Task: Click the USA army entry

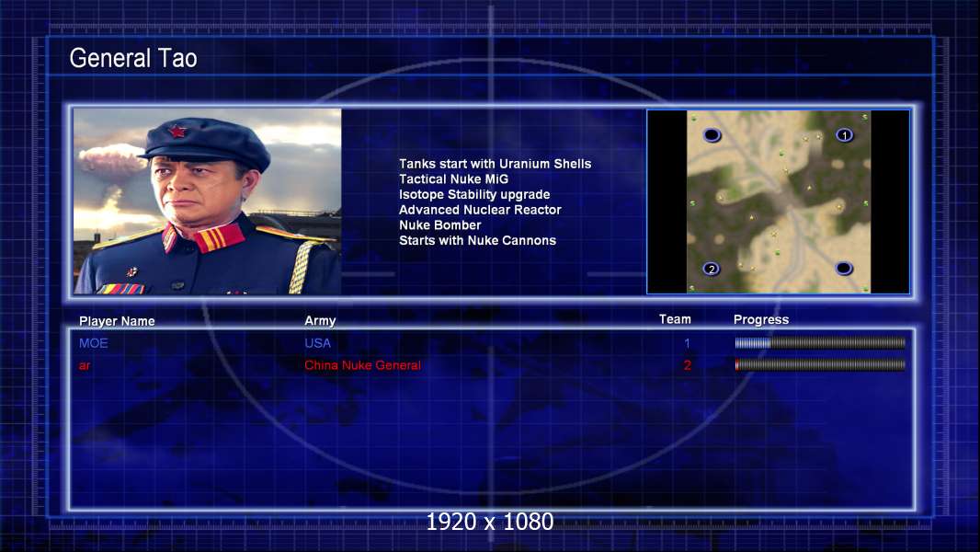Action: pyautogui.click(x=317, y=343)
